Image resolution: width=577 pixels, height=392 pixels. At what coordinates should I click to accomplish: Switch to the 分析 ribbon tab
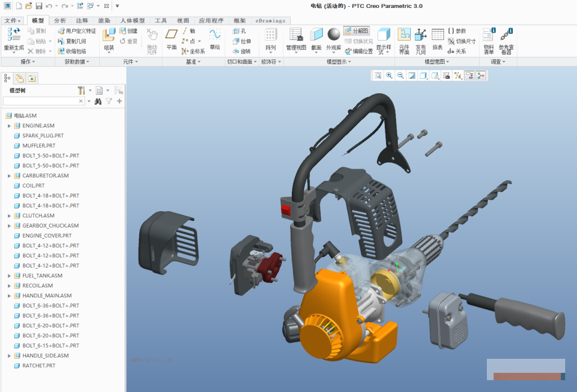[x=60, y=21]
